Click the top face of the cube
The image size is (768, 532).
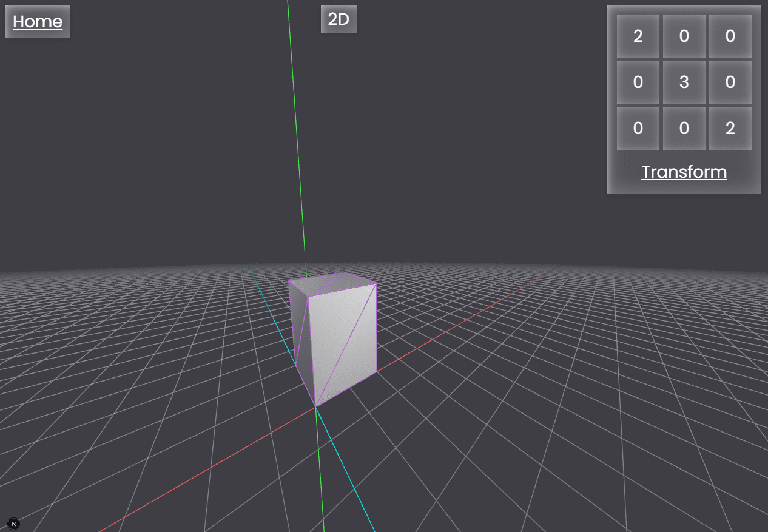[x=331, y=284]
